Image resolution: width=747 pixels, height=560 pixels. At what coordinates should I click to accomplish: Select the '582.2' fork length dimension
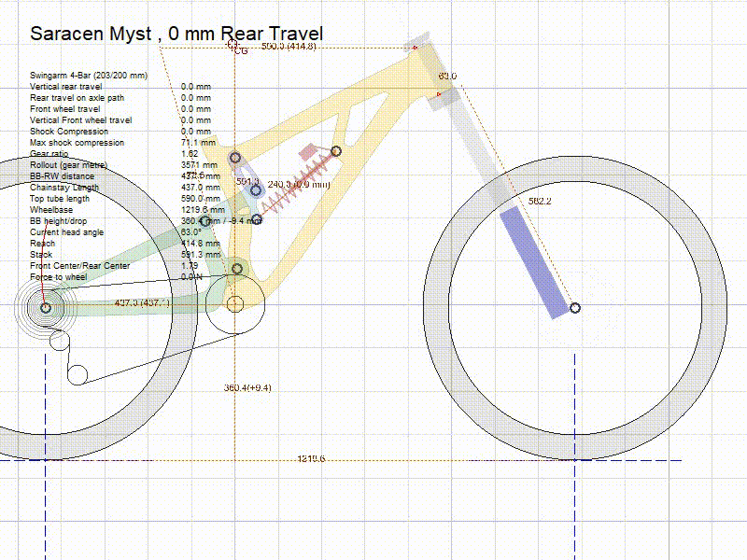[x=540, y=202]
